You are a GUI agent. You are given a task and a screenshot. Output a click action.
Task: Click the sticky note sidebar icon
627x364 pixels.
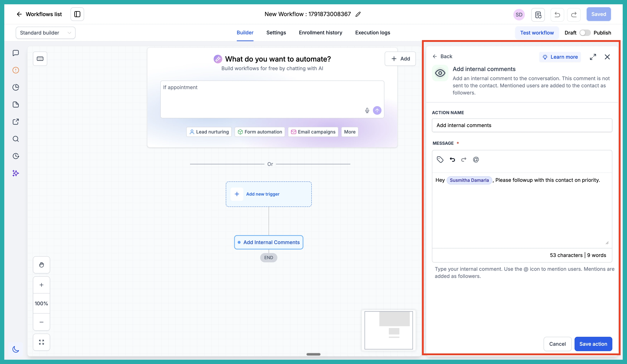(16, 105)
